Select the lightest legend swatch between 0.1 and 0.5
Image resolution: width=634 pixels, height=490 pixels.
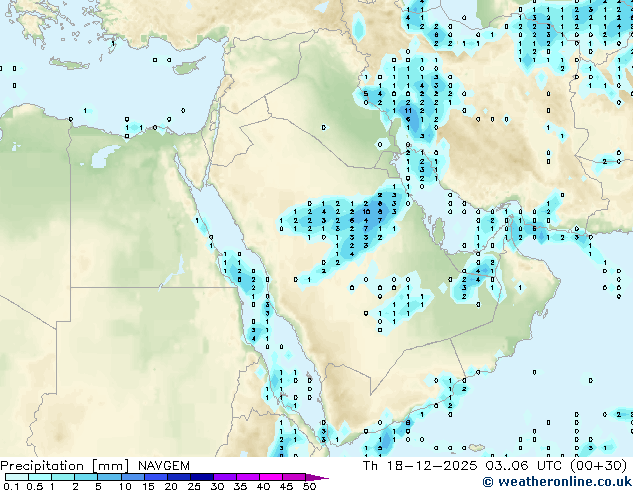(x=17, y=477)
